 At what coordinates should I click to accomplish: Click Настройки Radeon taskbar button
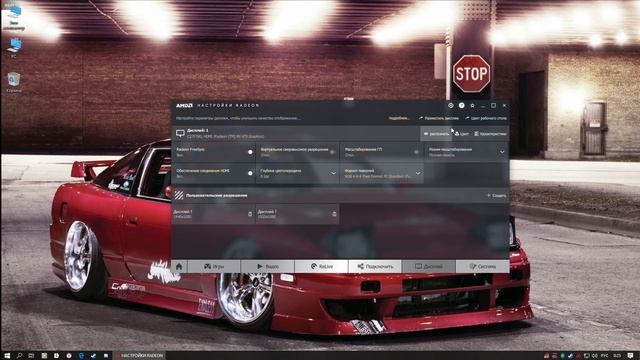pyautogui.click(x=140, y=356)
